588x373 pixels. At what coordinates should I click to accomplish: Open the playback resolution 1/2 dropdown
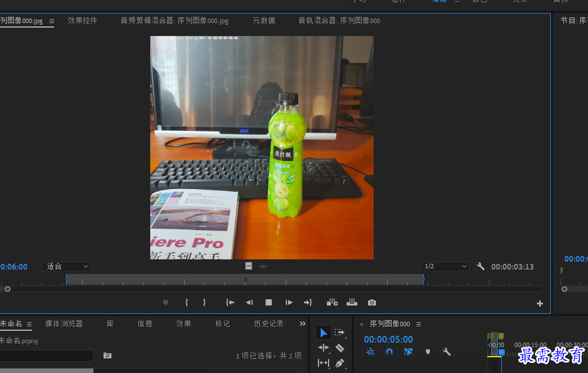pyautogui.click(x=445, y=267)
